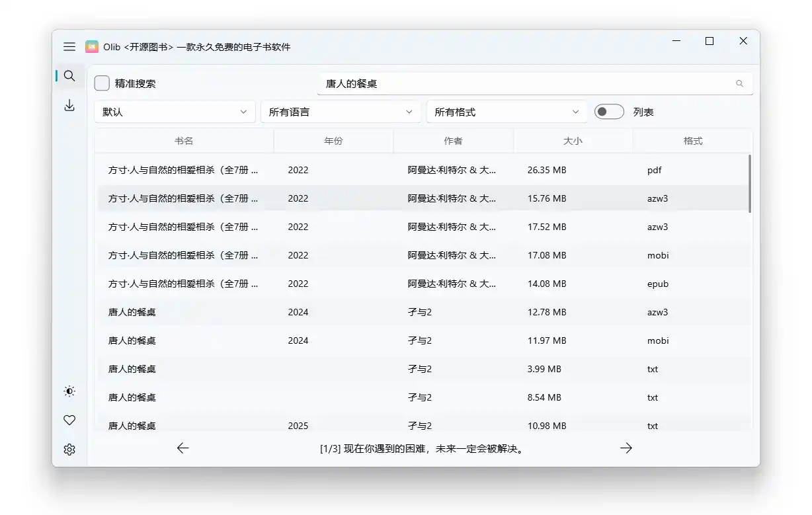
Task: Click the Olib <开源图书> window title text
Action: 197,47
